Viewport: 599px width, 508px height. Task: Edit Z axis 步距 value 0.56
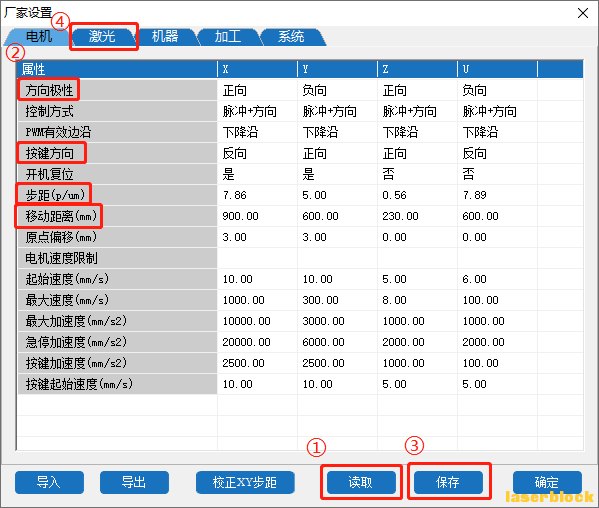418,195
